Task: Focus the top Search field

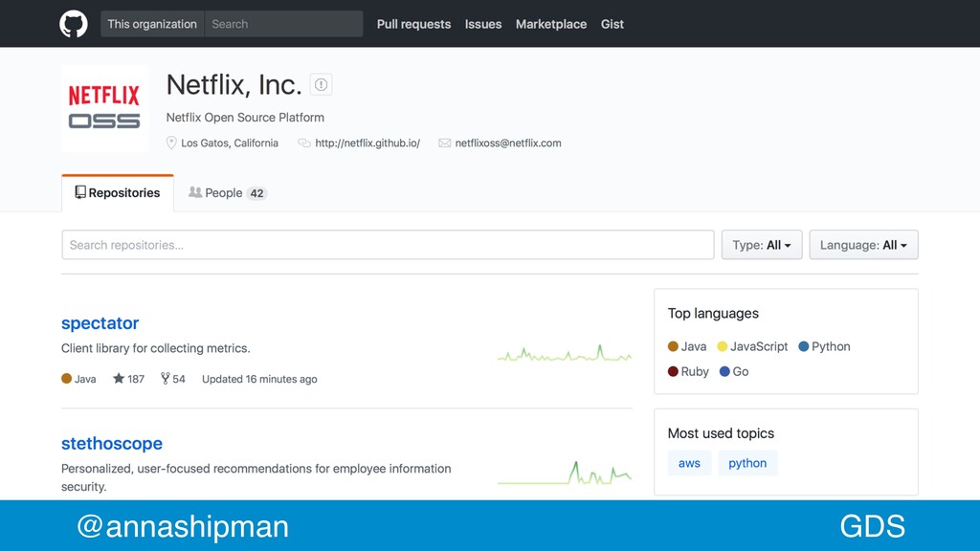Action: [x=283, y=24]
